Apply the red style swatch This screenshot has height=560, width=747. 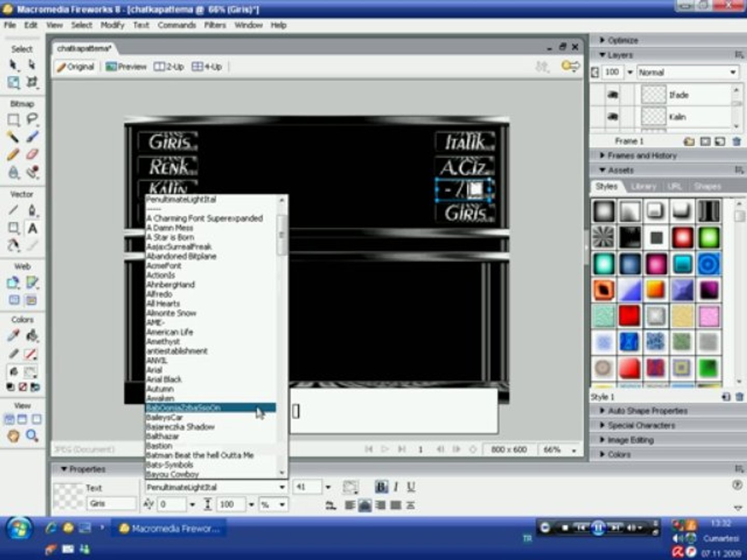(x=629, y=316)
